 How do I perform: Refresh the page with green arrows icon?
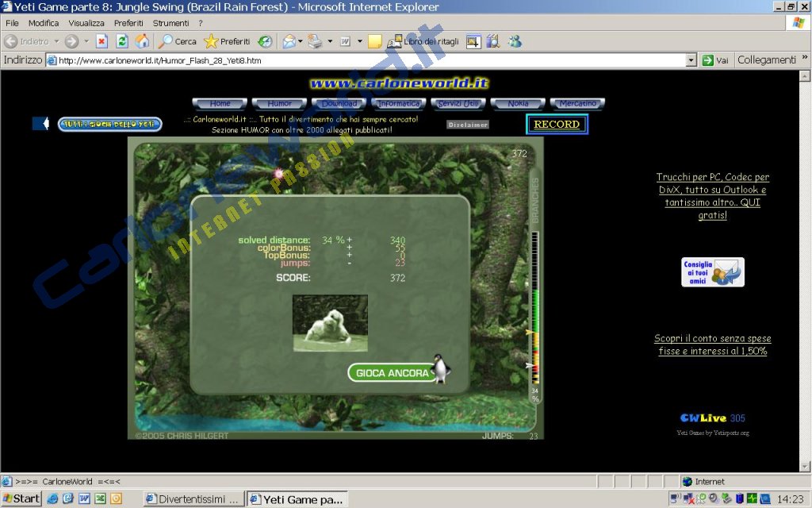click(x=122, y=41)
